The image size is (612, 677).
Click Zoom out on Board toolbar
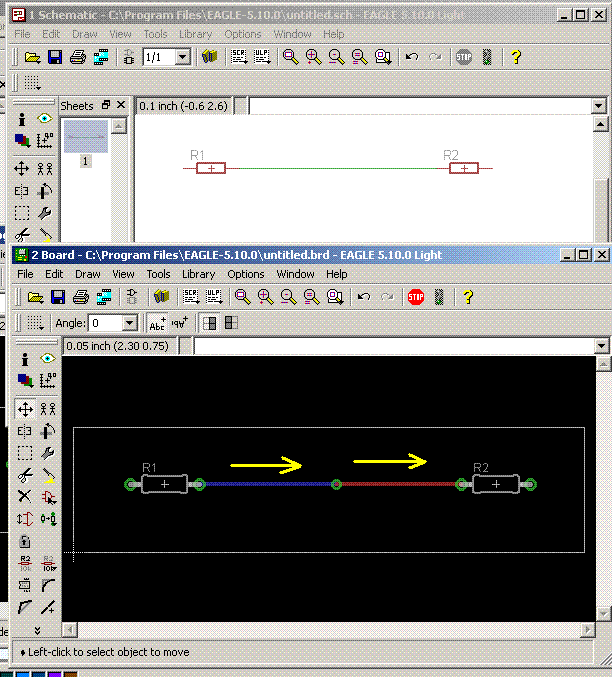coord(288,297)
